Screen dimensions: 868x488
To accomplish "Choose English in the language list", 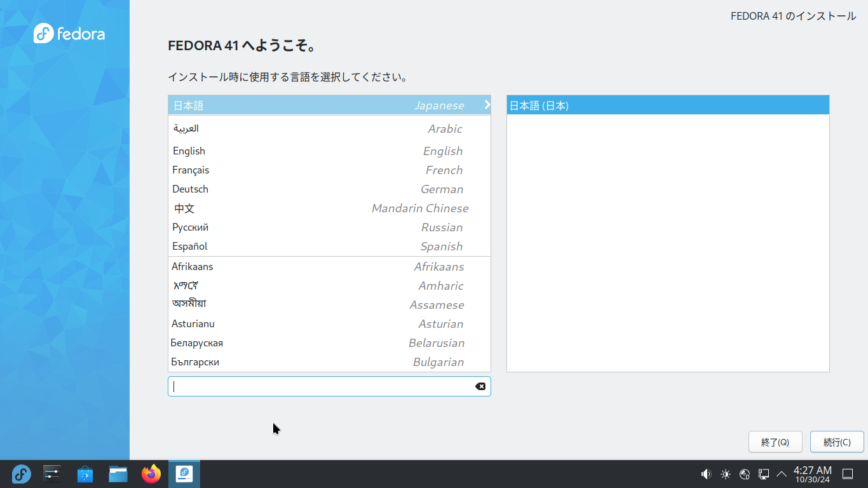I will click(329, 151).
